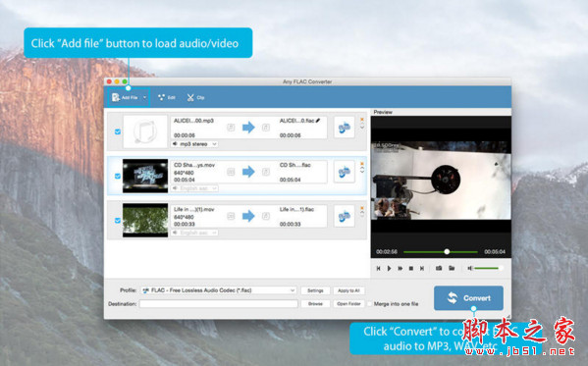Click the profile Settings button

point(315,290)
